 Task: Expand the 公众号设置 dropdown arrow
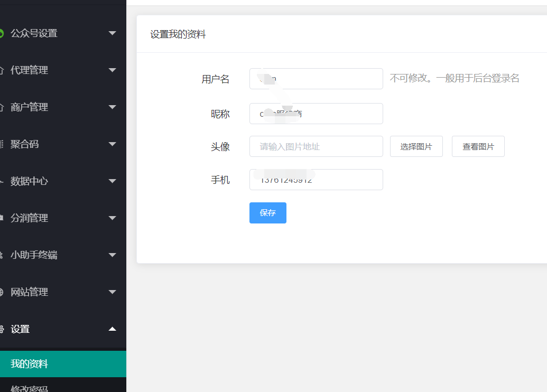pos(113,33)
